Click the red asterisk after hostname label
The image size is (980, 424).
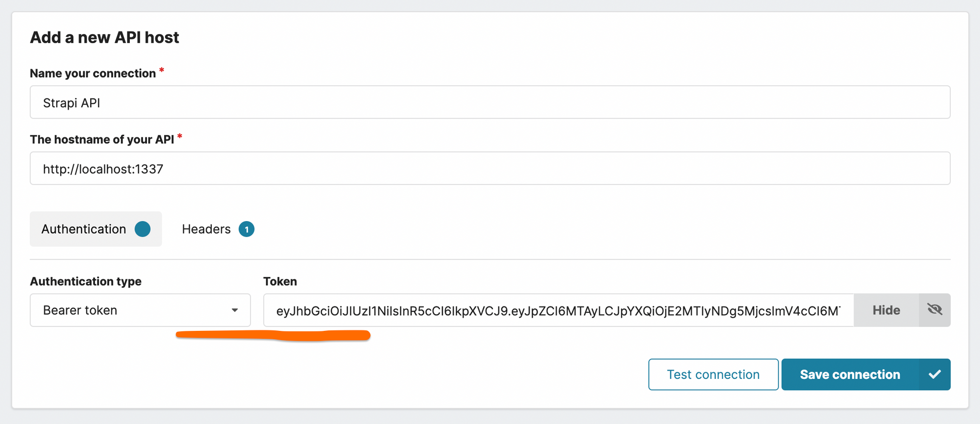(180, 136)
